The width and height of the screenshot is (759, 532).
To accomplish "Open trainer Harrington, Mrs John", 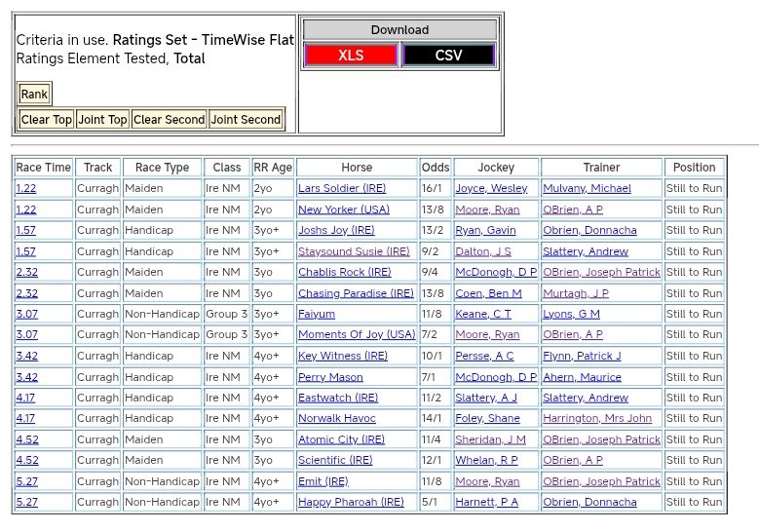I will (597, 419).
